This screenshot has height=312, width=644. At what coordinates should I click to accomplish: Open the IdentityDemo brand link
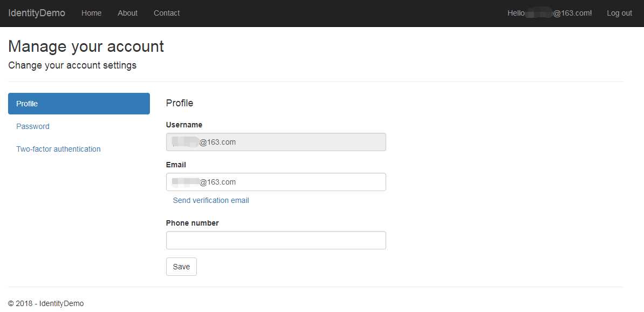(x=37, y=13)
